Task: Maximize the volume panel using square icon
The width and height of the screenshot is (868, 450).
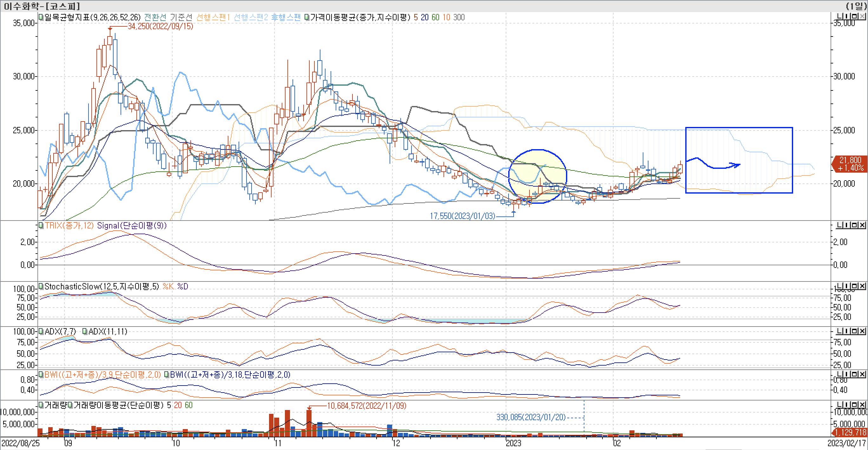Action: click(x=855, y=405)
